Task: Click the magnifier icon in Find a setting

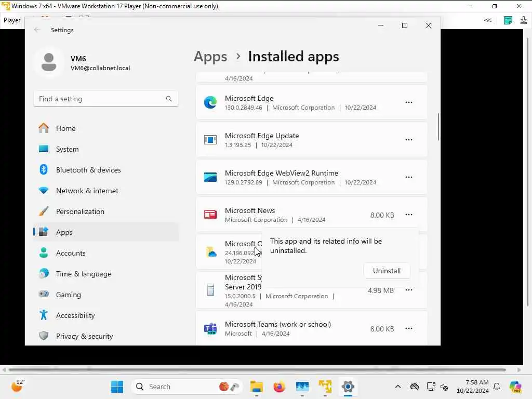Action: click(169, 99)
